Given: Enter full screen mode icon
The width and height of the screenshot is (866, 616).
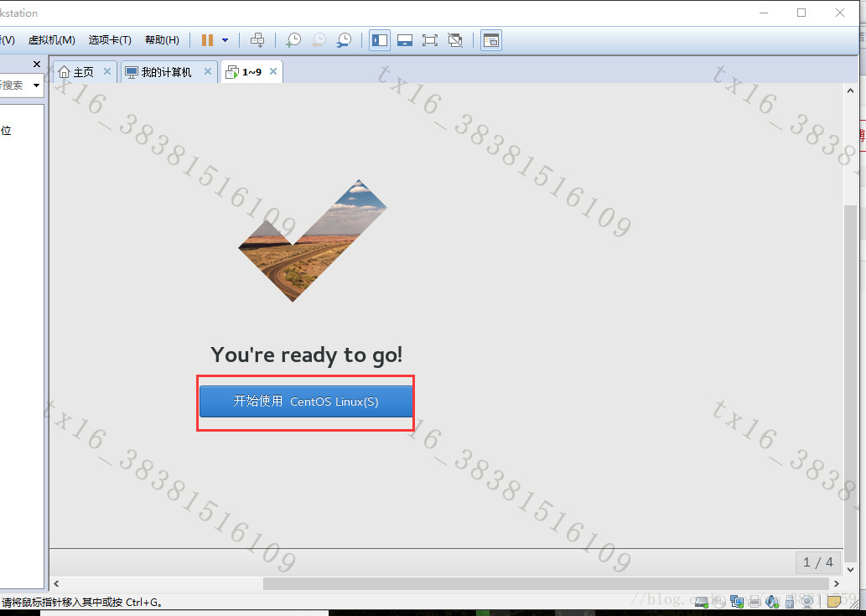Looking at the screenshot, I should (x=430, y=40).
